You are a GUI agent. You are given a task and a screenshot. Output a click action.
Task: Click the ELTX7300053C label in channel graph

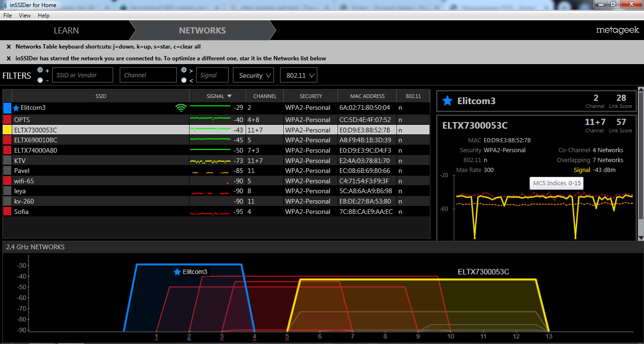coord(483,272)
